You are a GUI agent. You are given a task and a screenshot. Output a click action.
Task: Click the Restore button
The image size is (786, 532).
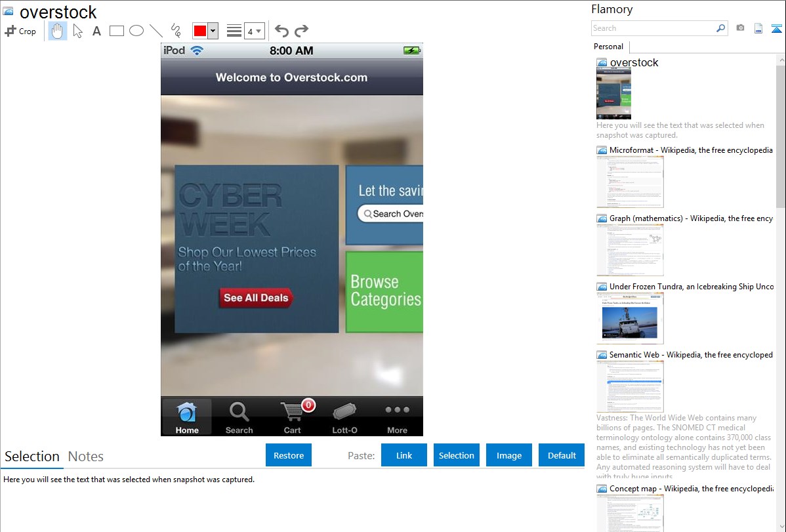coord(289,455)
